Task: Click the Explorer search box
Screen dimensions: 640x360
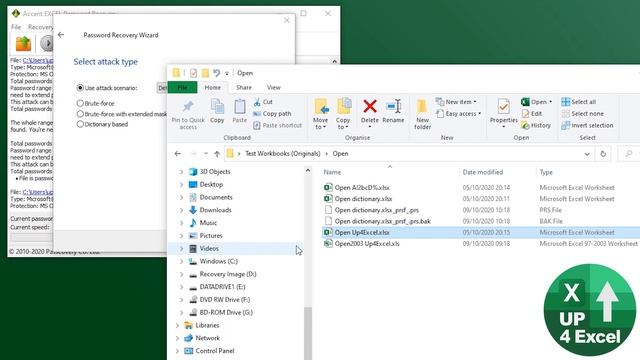Action: click(629, 154)
